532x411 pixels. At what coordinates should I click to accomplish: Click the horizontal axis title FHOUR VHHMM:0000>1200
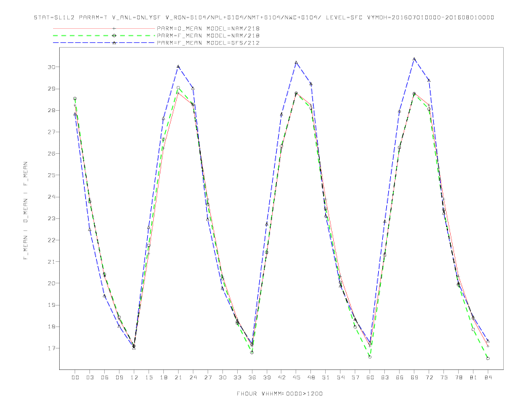pos(279,394)
